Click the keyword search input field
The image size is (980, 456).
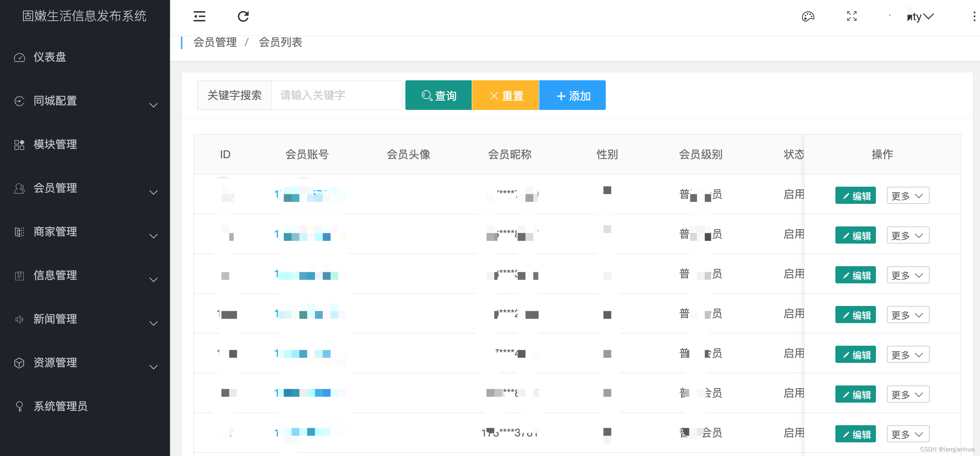tap(336, 95)
